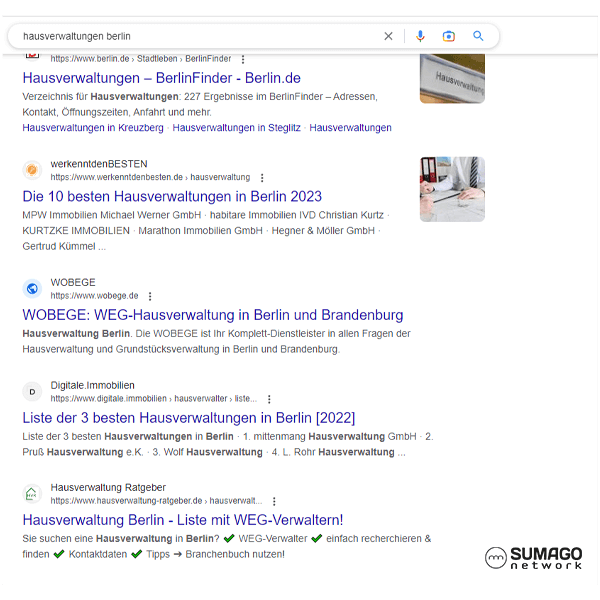Start voice search with the microphone icon
Image resolution: width=600 pixels, height=600 pixels.
[420, 36]
